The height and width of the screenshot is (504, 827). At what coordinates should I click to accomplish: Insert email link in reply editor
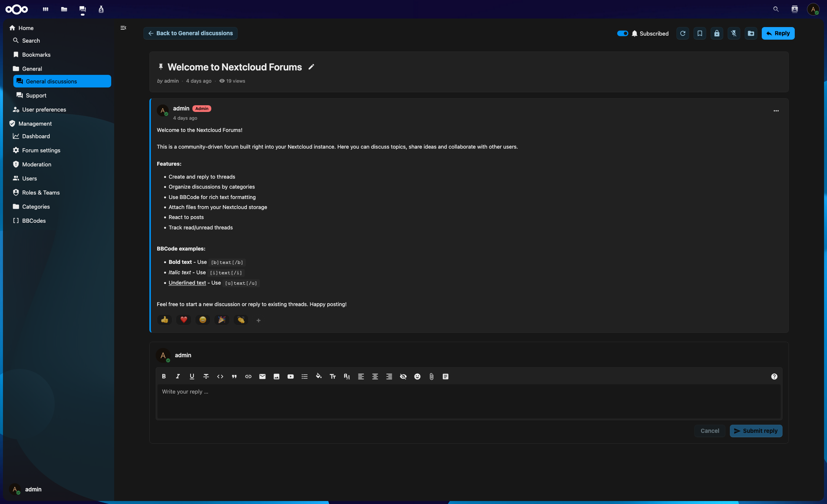coord(262,377)
